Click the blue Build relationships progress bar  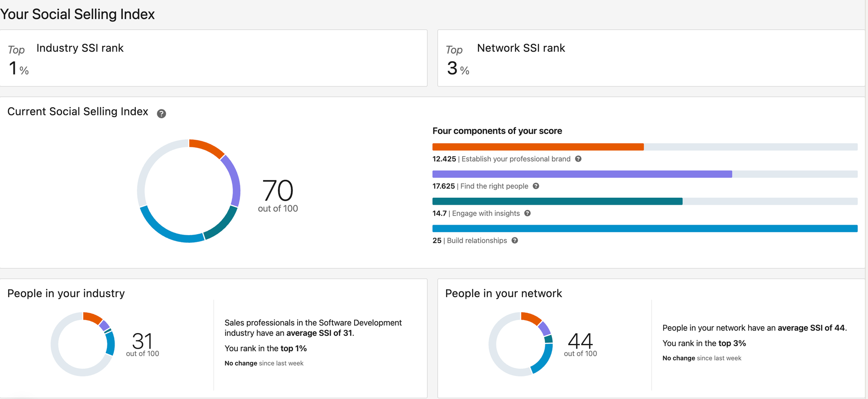pos(644,229)
